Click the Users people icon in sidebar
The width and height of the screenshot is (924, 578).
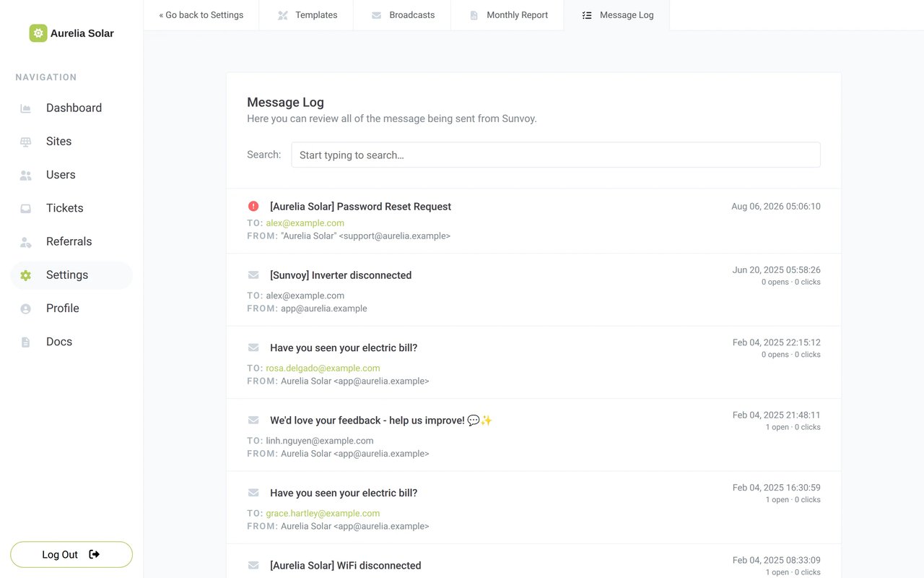pos(26,175)
